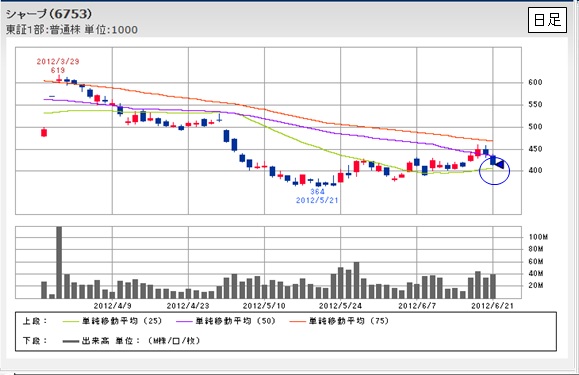Click the 2012/5/24 date label

tap(340, 306)
